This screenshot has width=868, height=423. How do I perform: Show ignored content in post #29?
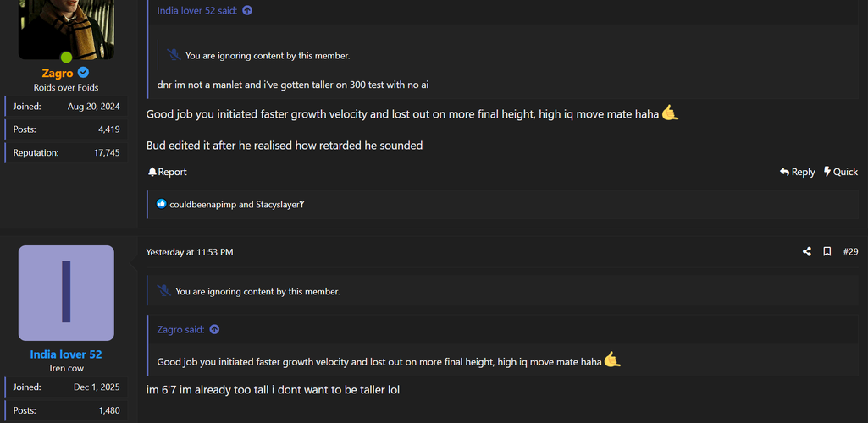click(x=257, y=292)
